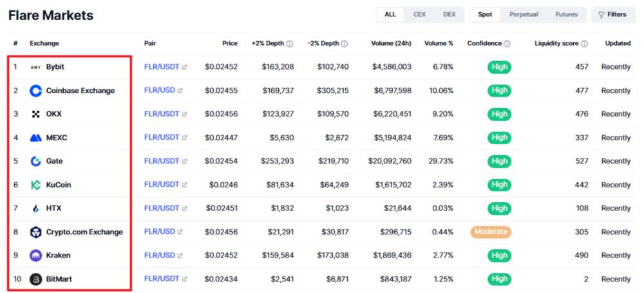644x293 pixels.
Task: Click the Crypto.com Exchange logo icon
Action: 35,232
